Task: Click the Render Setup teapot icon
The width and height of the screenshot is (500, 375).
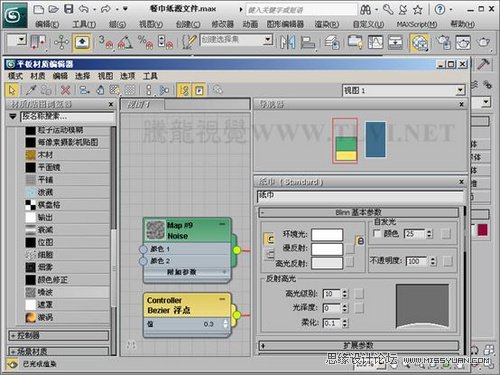Action: point(444,42)
